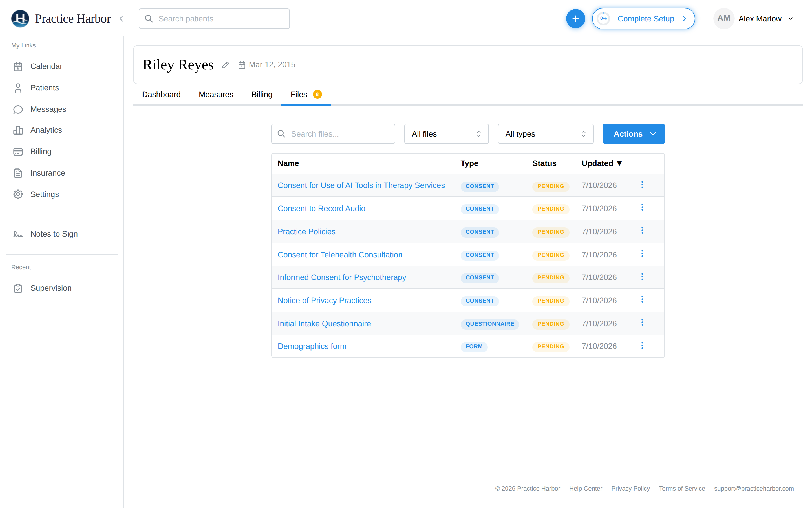Click the orange 8 badge on Files
812x508 pixels.
coord(317,95)
